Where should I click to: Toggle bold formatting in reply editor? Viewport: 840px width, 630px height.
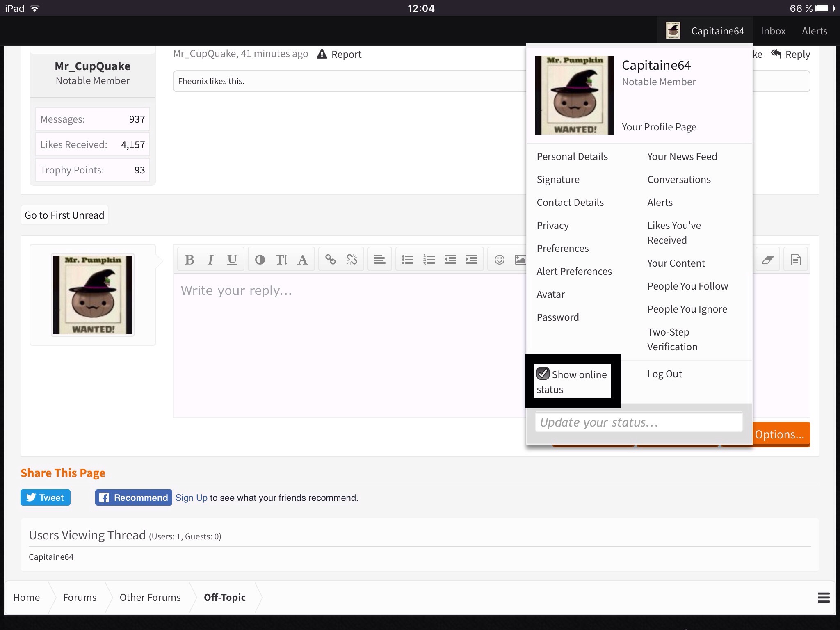tap(189, 260)
